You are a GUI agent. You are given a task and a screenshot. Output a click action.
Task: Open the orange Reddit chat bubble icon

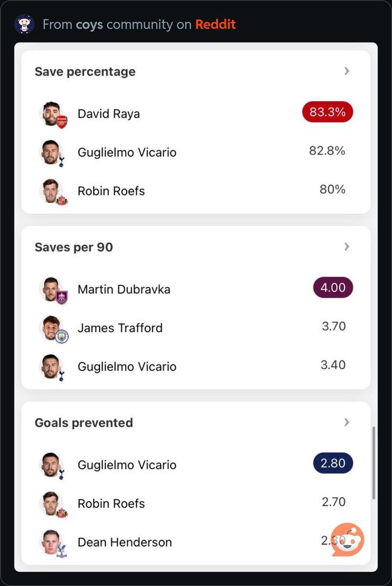click(347, 539)
